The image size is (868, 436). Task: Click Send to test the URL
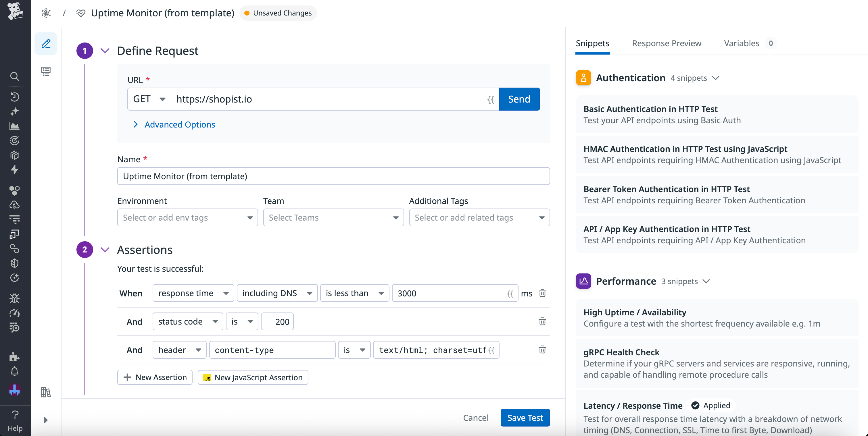(x=519, y=99)
